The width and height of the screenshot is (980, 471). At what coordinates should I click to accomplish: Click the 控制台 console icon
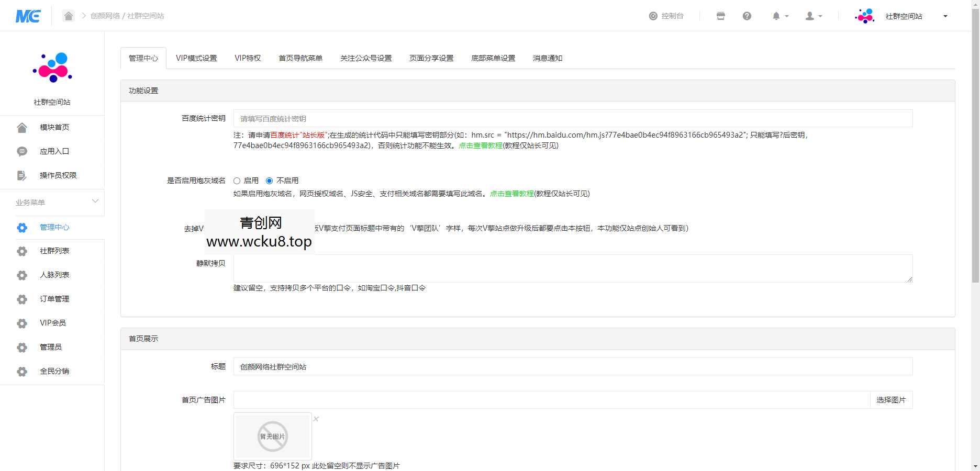pyautogui.click(x=653, y=16)
